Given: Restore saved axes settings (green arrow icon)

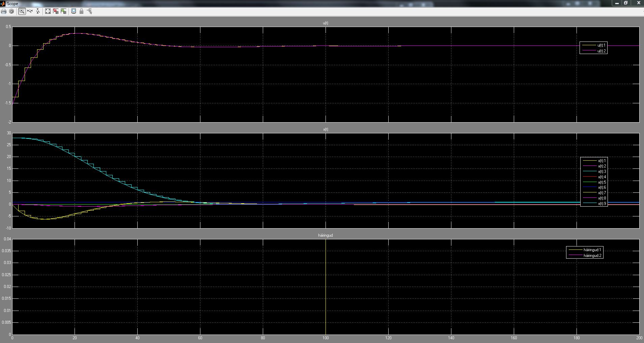Looking at the screenshot, I should (63, 11).
